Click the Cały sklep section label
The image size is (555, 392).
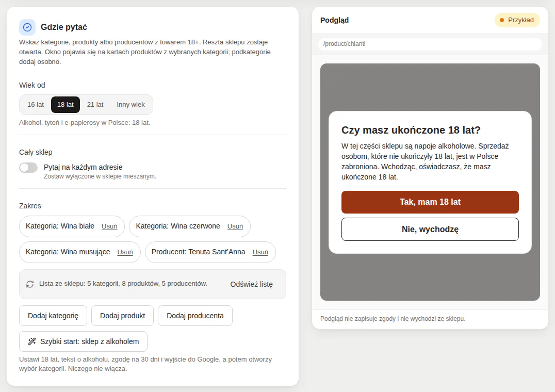coord(36,153)
